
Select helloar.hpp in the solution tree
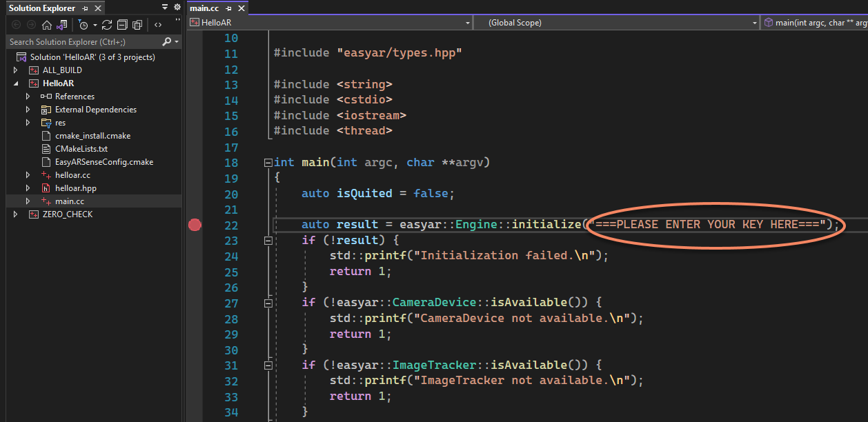point(75,188)
